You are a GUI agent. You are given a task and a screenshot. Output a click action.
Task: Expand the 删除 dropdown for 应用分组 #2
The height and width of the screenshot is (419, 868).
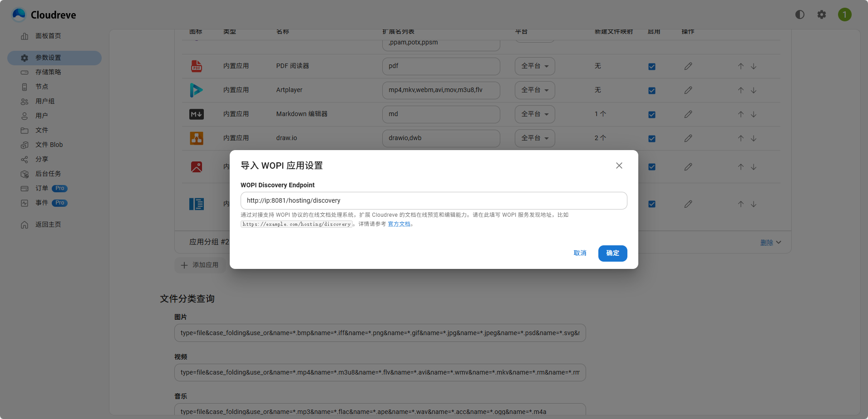[x=770, y=242]
